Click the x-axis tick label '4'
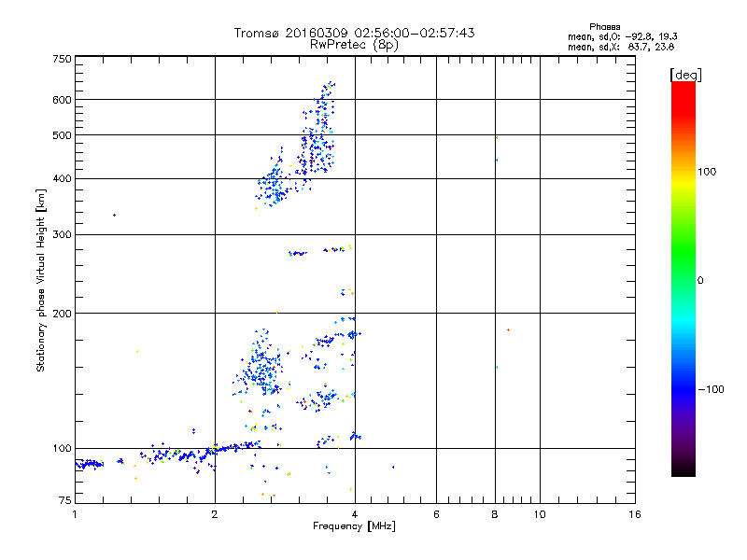The height and width of the screenshot is (560, 747). (x=355, y=514)
